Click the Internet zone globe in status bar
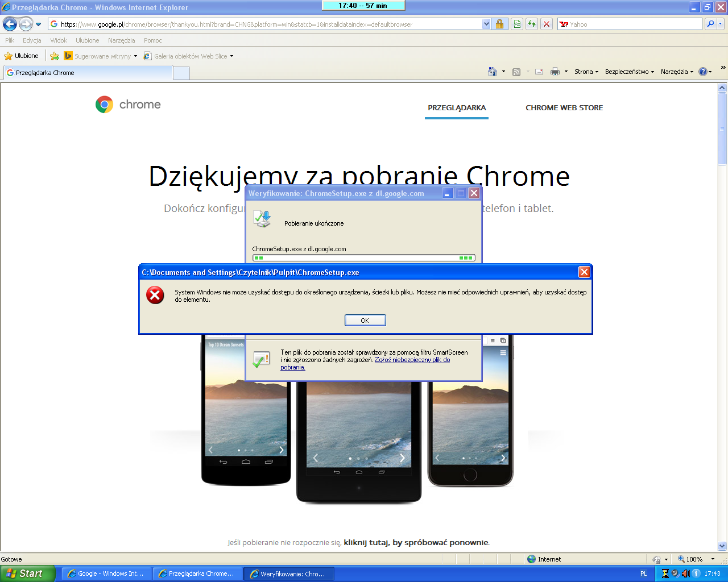 [532, 559]
